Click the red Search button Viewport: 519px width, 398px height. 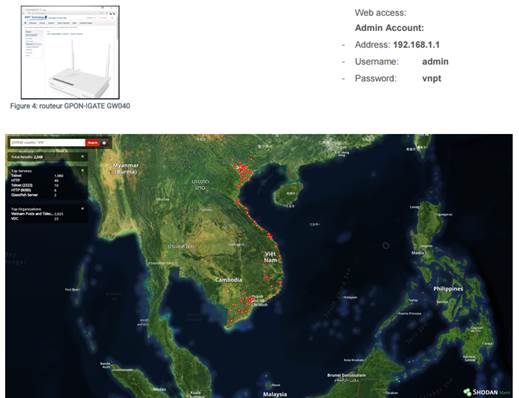click(x=93, y=143)
